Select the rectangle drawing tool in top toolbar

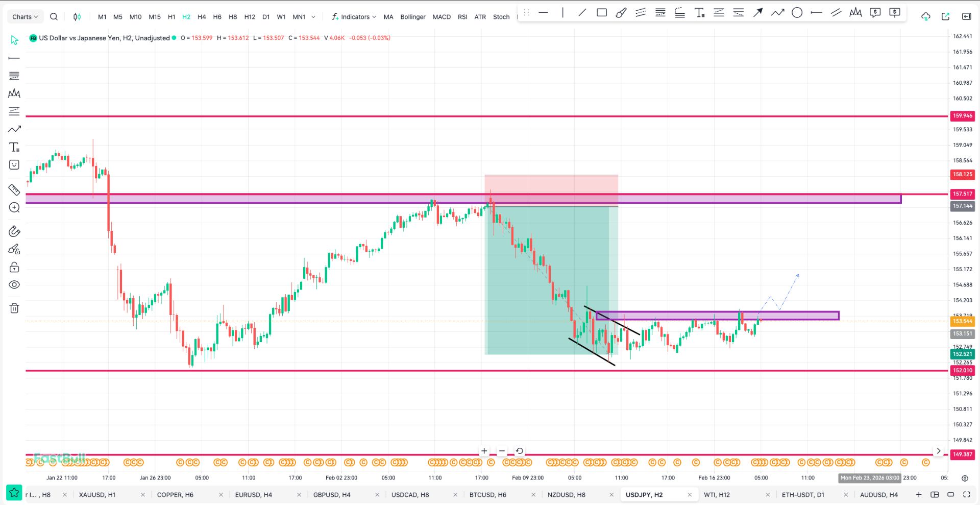(602, 13)
